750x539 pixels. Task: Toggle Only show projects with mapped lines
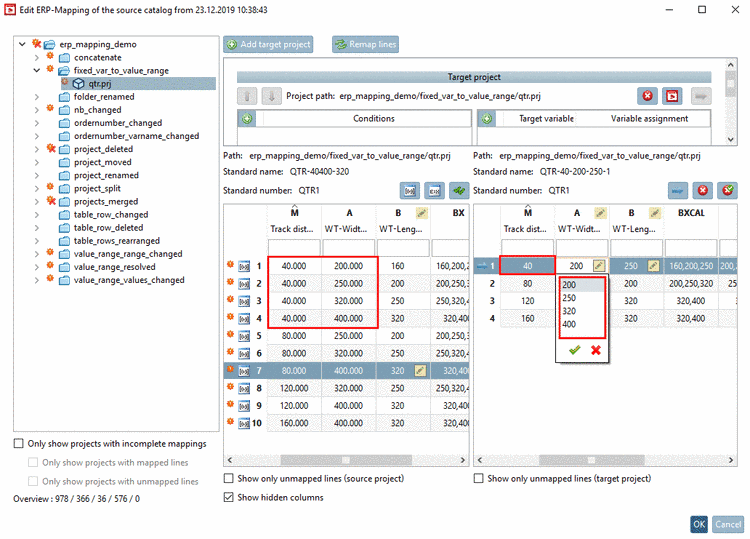tap(33, 462)
